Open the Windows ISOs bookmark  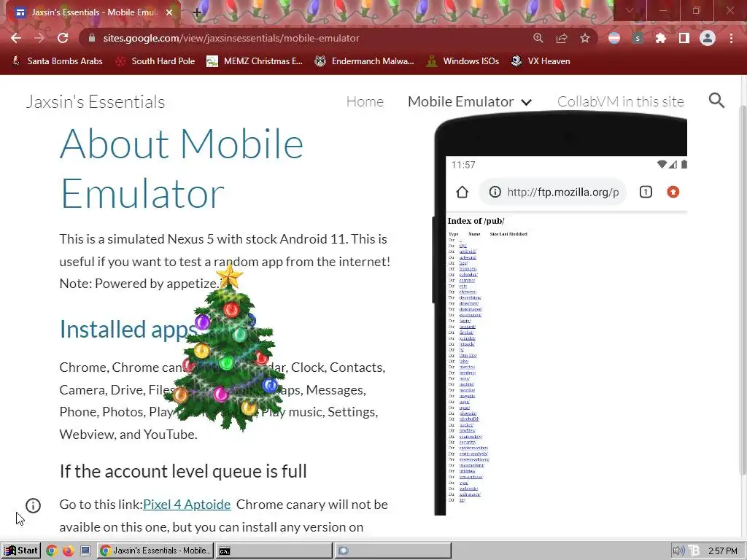click(x=462, y=61)
